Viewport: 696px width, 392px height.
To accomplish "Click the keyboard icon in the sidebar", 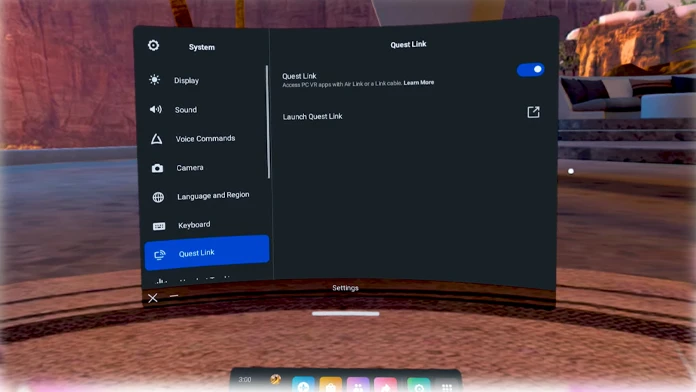I will click(x=159, y=226).
